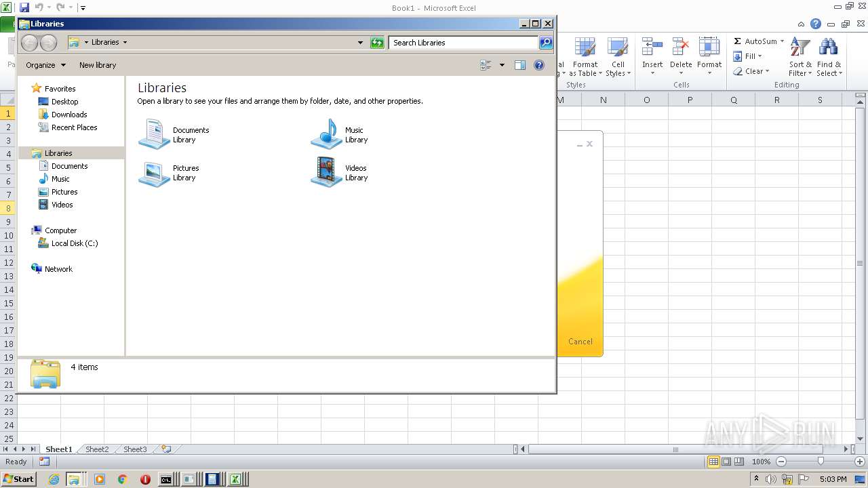Click Undo arrow in Excel title bar
The image size is (868, 488).
click(x=39, y=7)
